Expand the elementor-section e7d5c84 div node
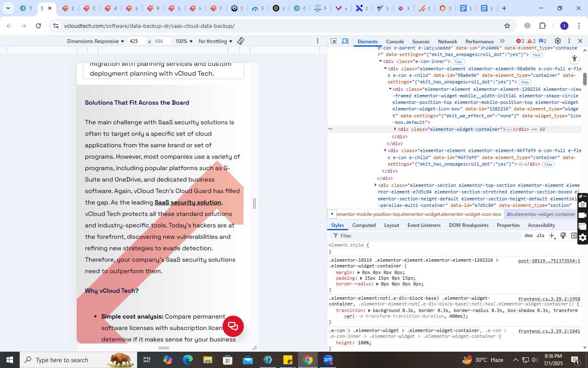 (375, 185)
